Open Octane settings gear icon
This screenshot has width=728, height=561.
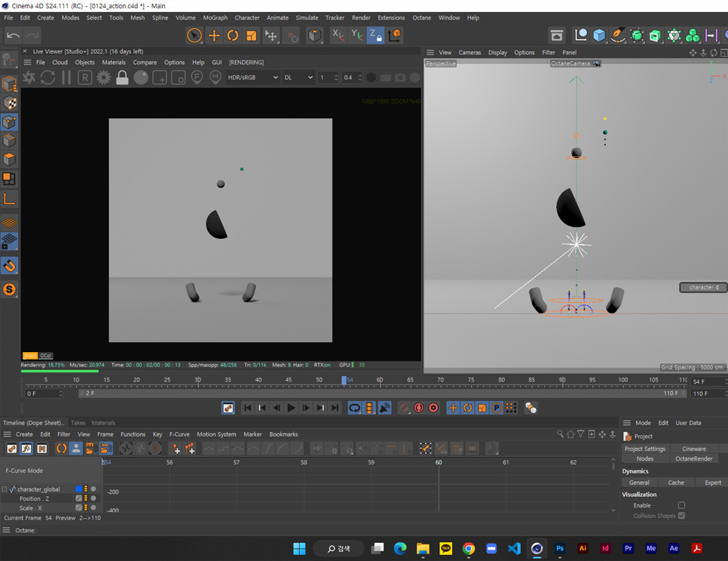coord(103,78)
